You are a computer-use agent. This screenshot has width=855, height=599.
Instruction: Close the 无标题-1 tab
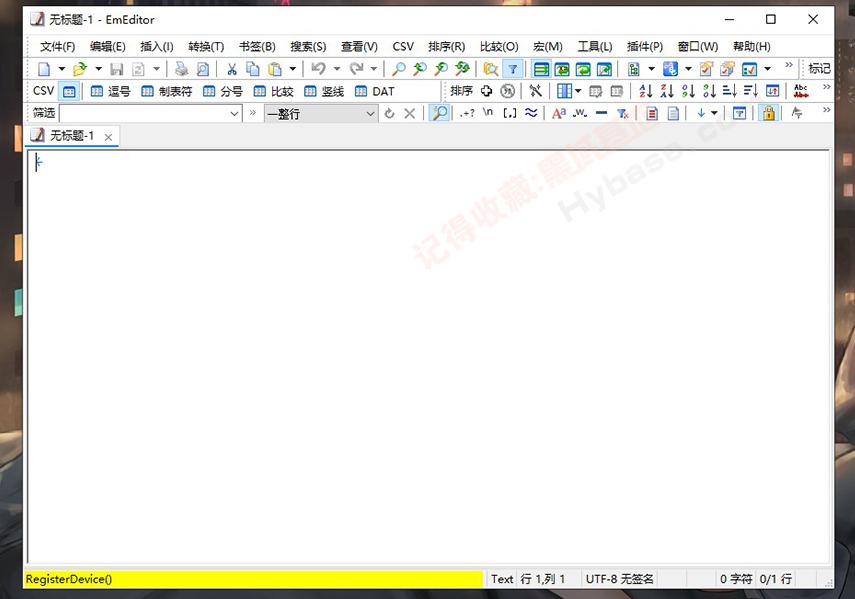click(108, 137)
